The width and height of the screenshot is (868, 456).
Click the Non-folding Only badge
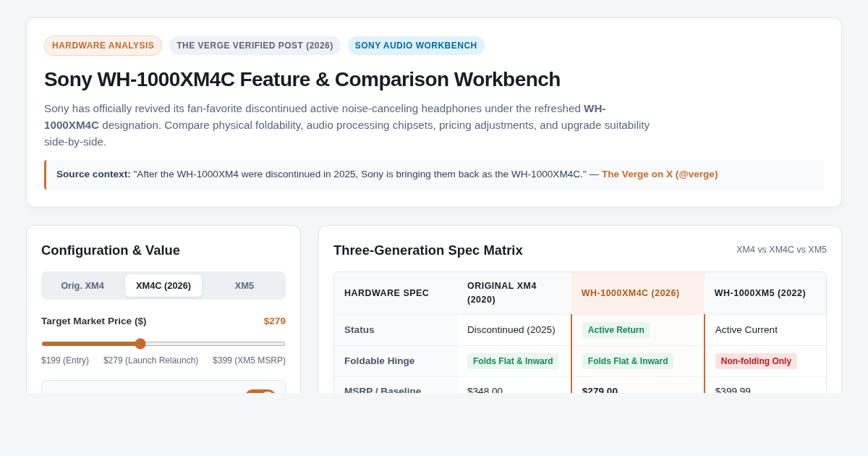756,361
